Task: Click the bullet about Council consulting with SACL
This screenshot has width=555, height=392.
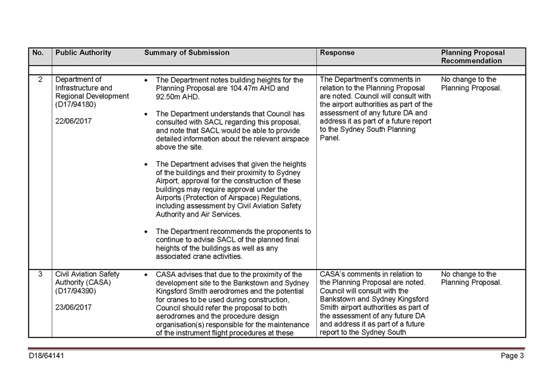Action: click(x=231, y=130)
